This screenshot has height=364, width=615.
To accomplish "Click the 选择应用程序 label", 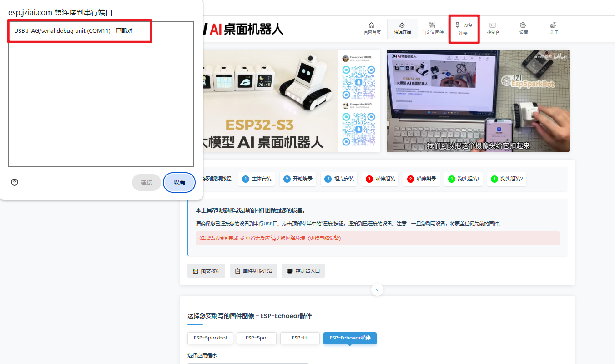I will (x=202, y=355).
